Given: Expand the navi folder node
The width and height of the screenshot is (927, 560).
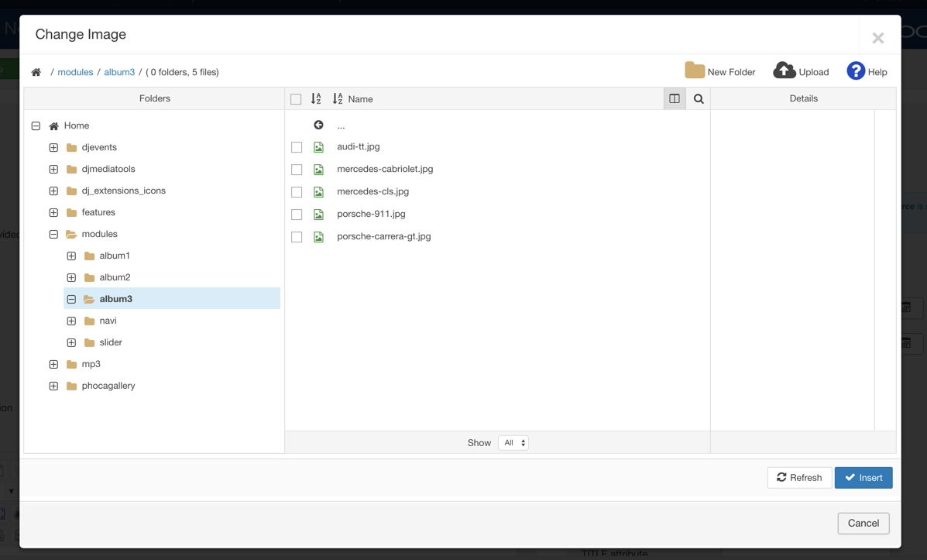Looking at the screenshot, I should [x=71, y=321].
